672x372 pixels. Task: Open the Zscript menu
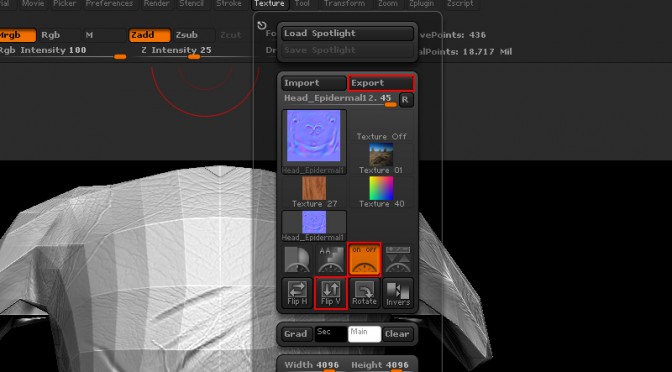(460, 4)
